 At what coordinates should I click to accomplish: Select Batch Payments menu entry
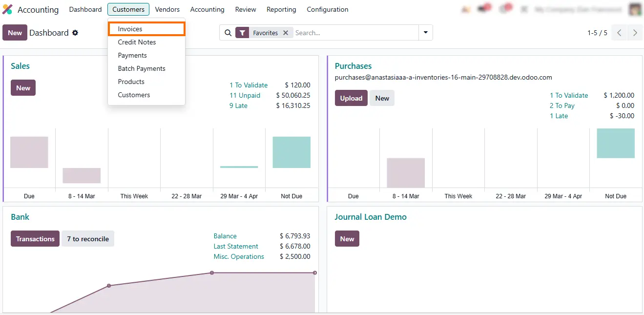[142, 68]
